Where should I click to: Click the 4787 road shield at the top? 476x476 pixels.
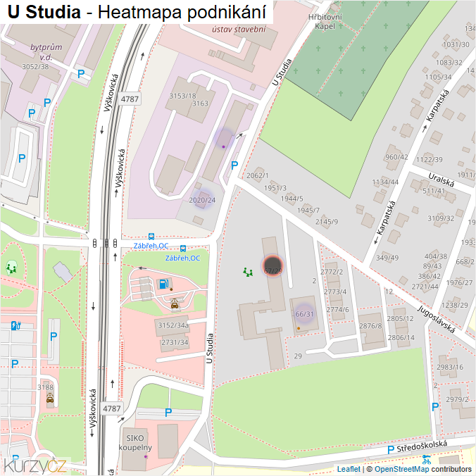click(130, 99)
